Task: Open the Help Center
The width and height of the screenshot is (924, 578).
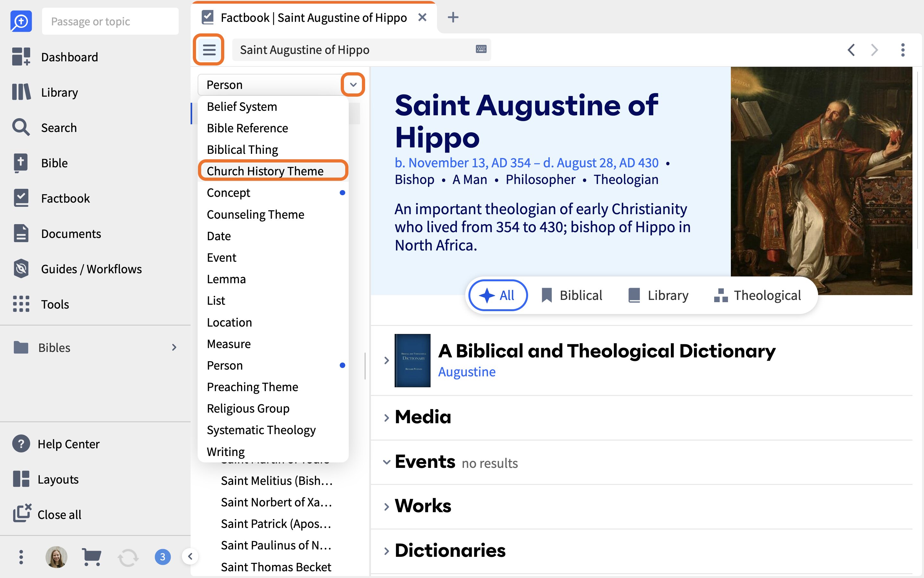Action: tap(56, 443)
